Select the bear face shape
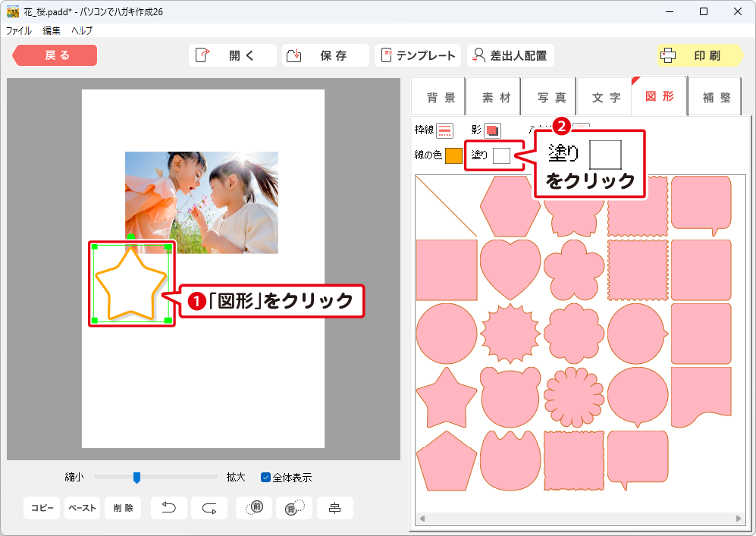Screen dimensions: 756x536 510,397
